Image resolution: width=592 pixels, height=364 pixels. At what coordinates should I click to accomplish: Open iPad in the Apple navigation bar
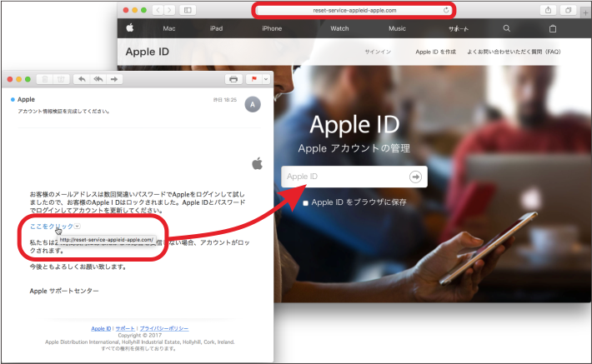[x=216, y=28]
